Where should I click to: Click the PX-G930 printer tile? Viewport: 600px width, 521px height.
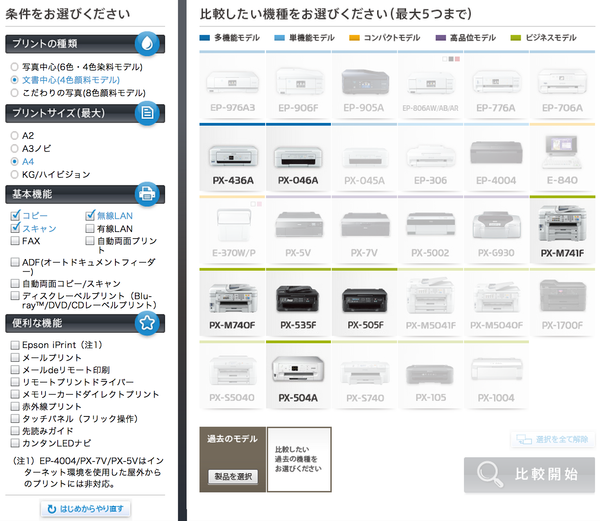[x=496, y=230]
